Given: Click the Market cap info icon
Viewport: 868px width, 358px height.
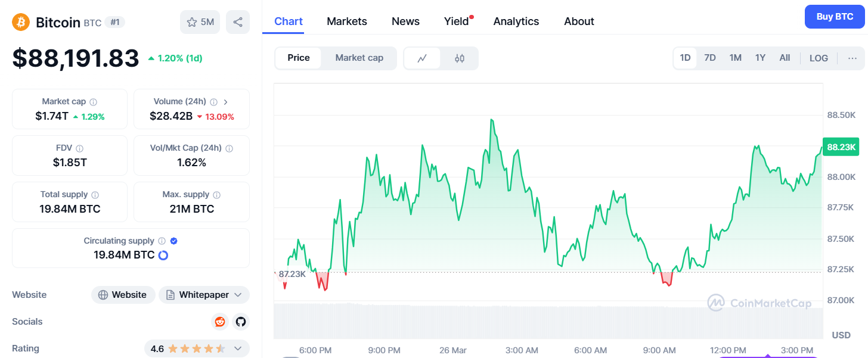Looking at the screenshot, I should [x=94, y=102].
